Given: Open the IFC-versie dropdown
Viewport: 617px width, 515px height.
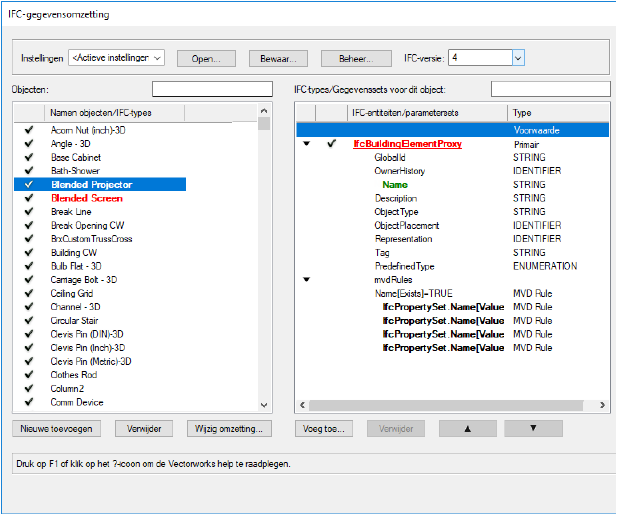Looking at the screenshot, I should point(517,58).
